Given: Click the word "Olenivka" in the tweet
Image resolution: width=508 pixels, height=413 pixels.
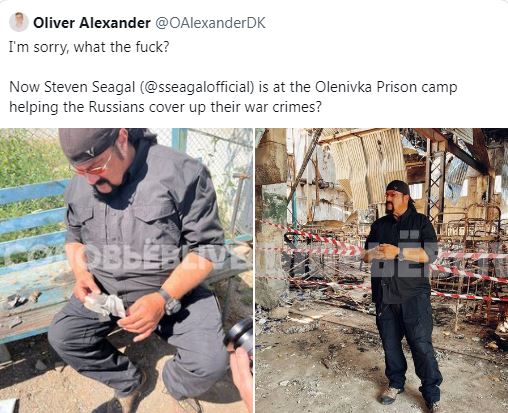Looking at the screenshot, I should (x=344, y=87).
